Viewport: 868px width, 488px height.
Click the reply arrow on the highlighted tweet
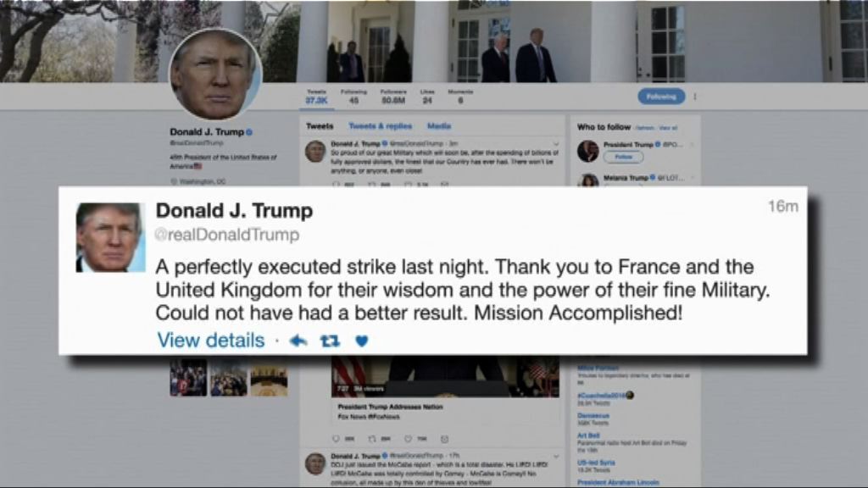point(298,341)
